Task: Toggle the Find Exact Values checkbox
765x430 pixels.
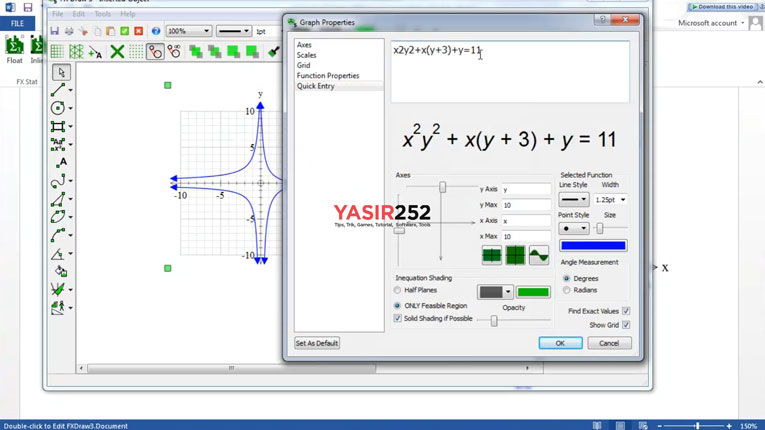Action: tap(626, 311)
